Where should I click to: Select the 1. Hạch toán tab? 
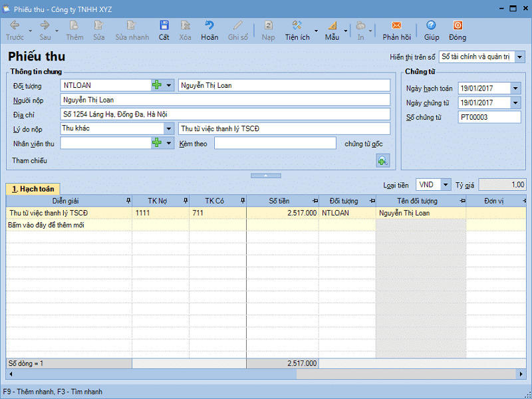coord(33,189)
